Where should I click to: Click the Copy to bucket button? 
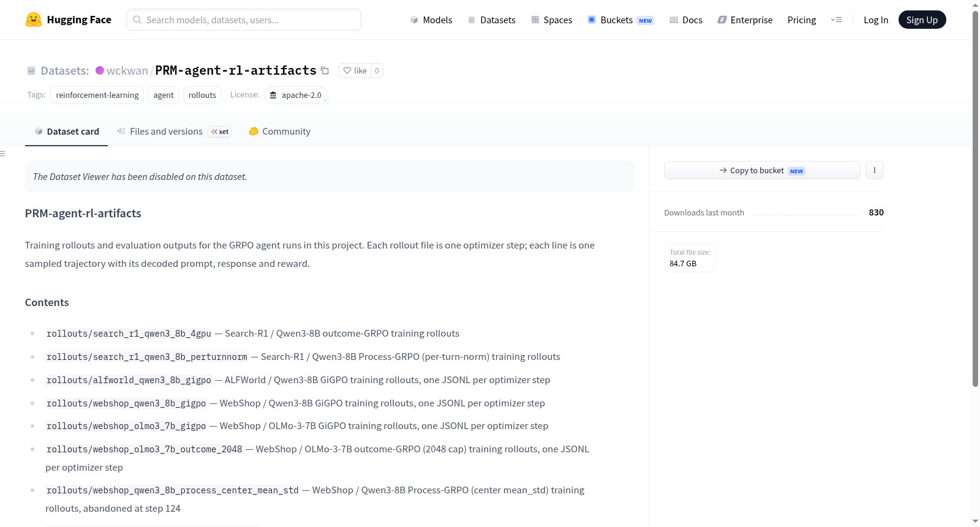(762, 170)
